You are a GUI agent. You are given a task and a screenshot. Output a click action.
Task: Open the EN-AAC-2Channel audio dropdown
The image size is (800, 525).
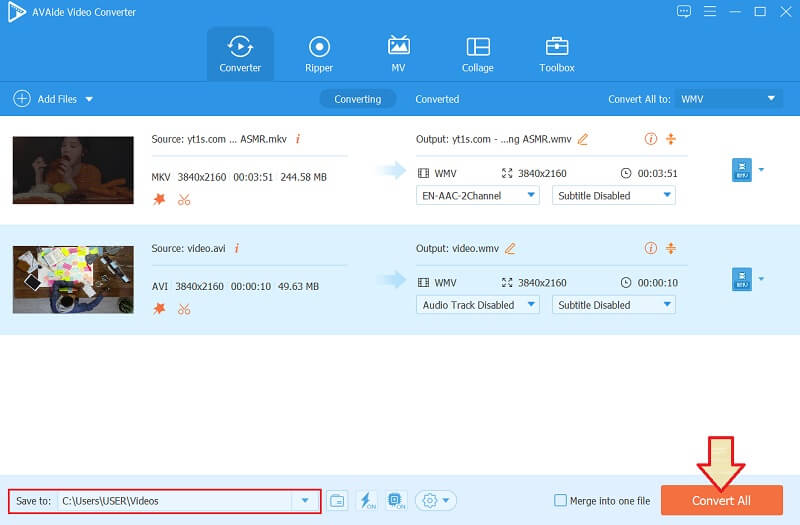478,196
